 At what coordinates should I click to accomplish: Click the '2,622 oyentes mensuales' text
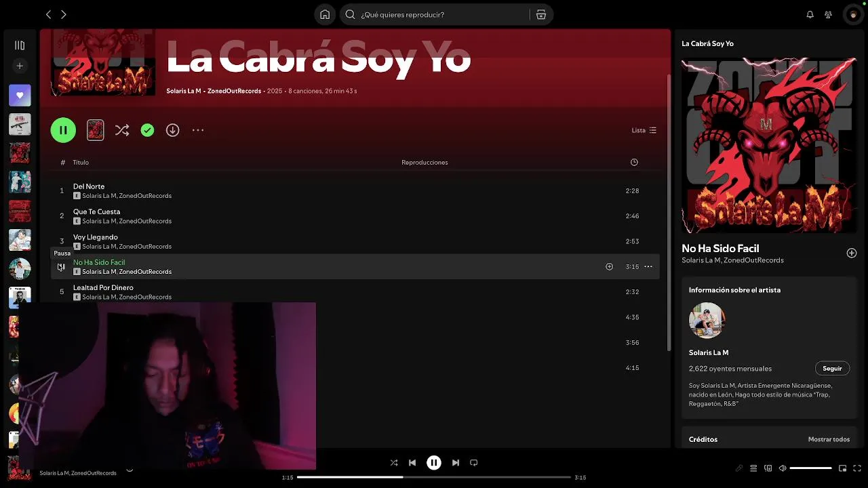pyautogui.click(x=730, y=369)
